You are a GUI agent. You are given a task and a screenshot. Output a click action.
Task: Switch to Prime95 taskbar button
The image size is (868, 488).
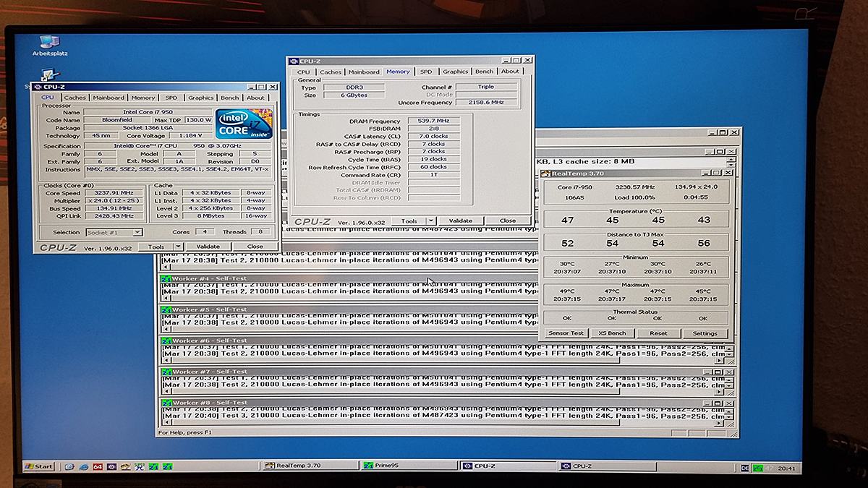pos(409,466)
